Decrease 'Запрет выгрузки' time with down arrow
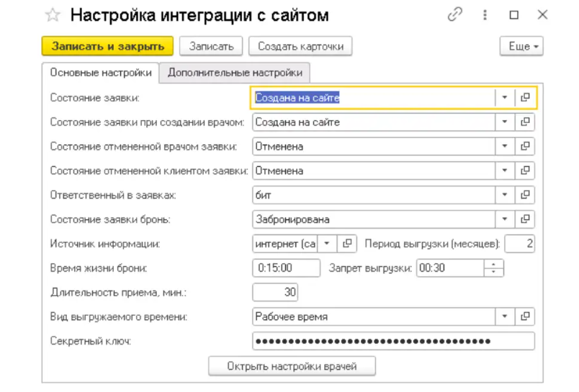579x392 pixels. click(494, 272)
